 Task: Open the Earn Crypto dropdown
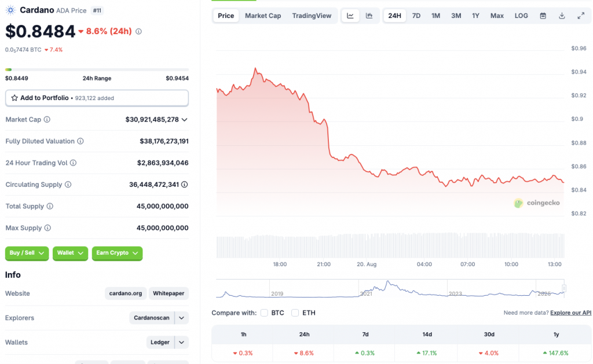[x=117, y=253]
